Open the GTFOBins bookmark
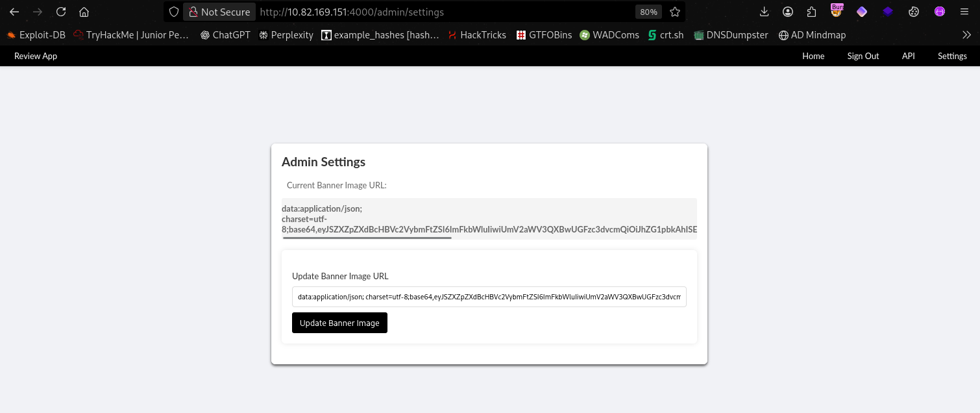The height and width of the screenshot is (413, 980). (544, 35)
